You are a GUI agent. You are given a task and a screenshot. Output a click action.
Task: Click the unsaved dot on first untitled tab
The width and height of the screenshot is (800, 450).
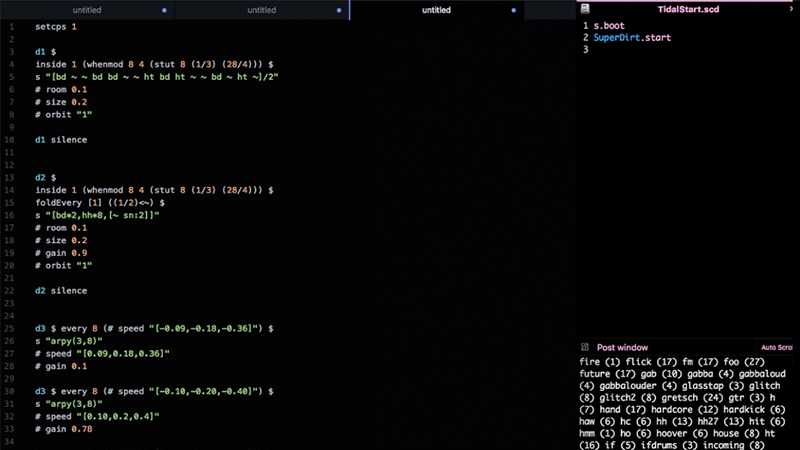[164, 10]
